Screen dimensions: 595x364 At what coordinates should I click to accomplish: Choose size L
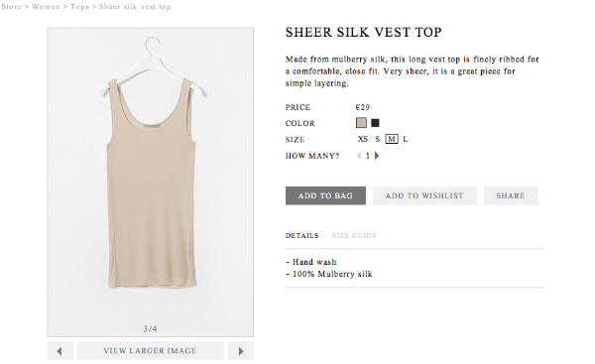pos(406,139)
